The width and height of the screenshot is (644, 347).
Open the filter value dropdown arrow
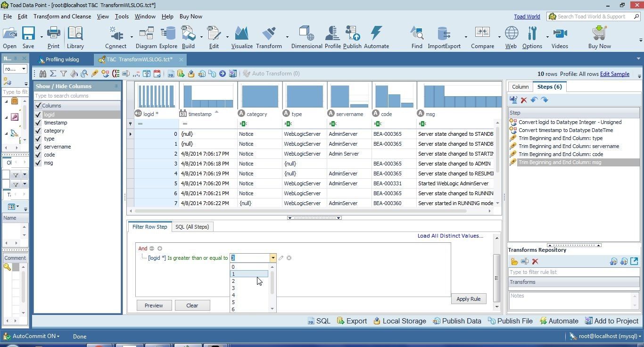pyautogui.click(x=272, y=258)
